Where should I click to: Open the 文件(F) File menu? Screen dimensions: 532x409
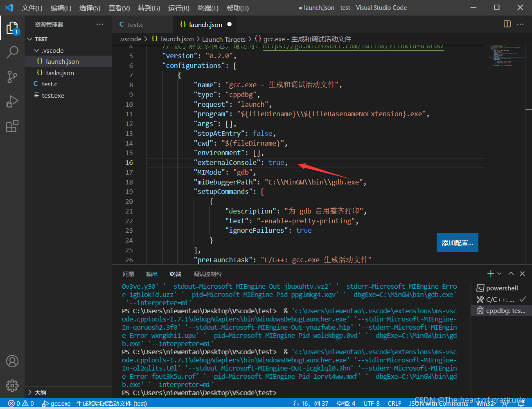pyautogui.click(x=32, y=8)
